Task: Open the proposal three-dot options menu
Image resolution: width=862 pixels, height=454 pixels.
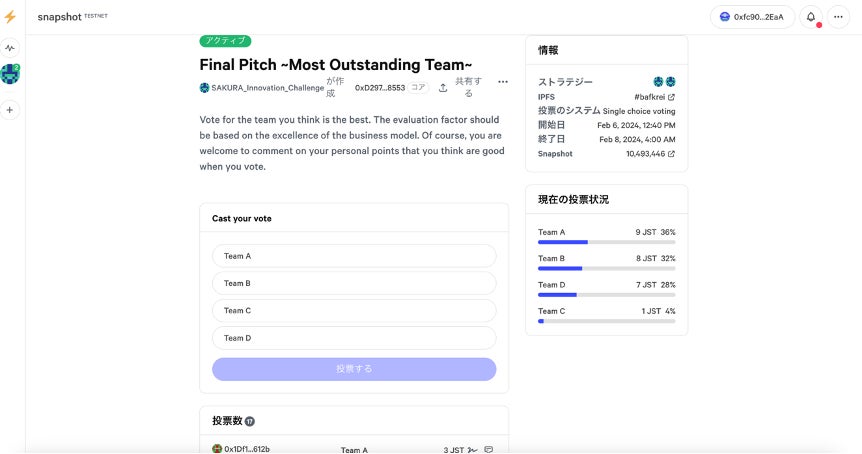Action: [503, 82]
